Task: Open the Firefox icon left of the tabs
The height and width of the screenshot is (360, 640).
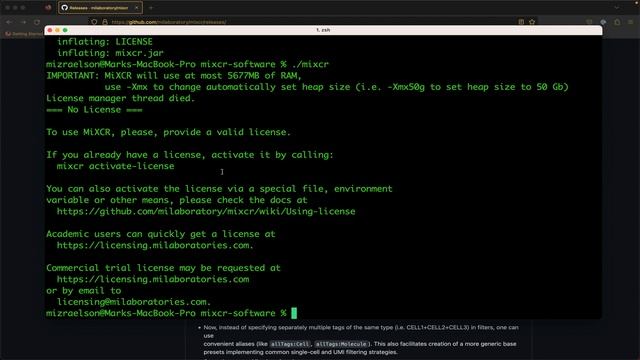Action: [48, 8]
